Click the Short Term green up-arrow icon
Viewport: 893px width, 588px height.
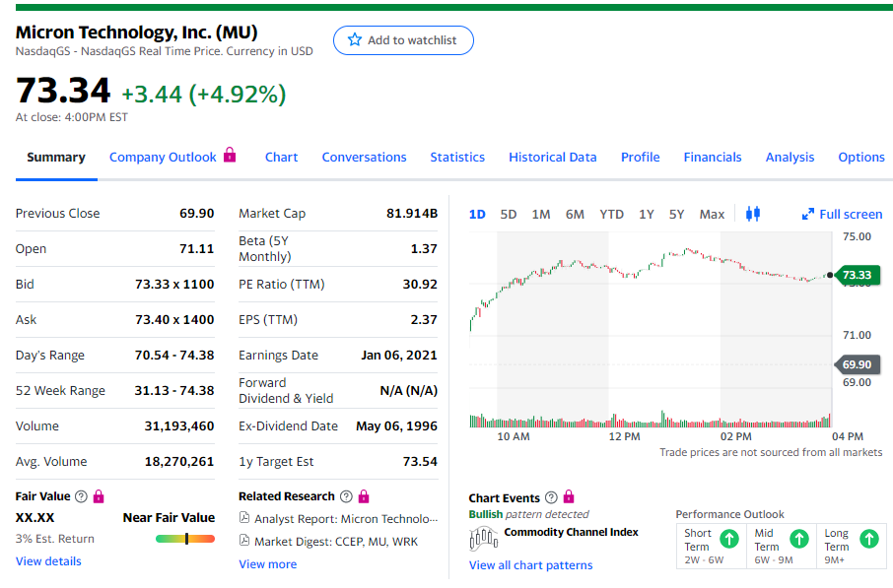click(x=728, y=539)
